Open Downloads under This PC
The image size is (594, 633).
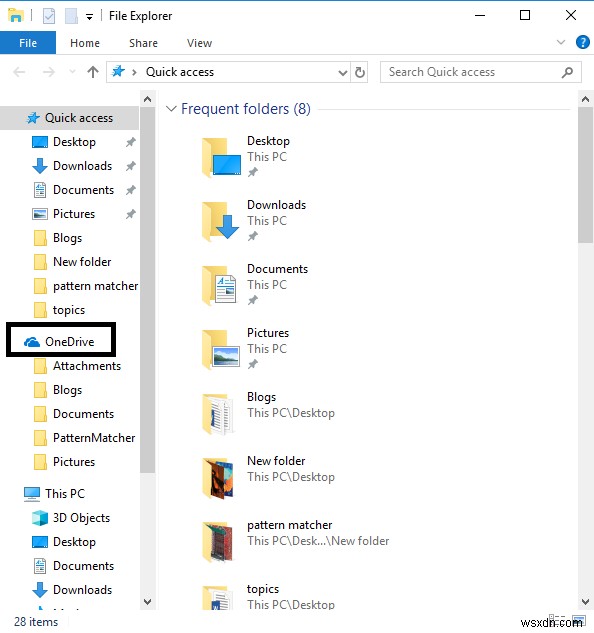(82, 590)
